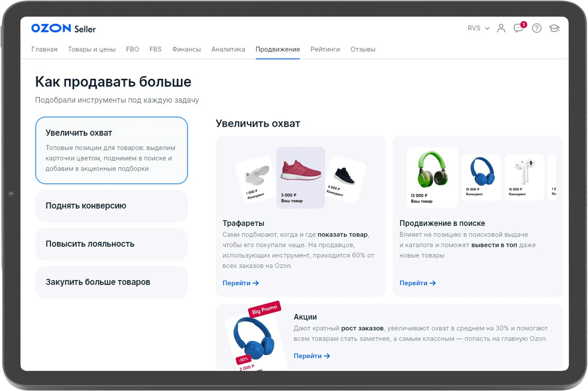Screen dimensions: 588x391
Task: Open the user profile icon
Action: click(501, 28)
